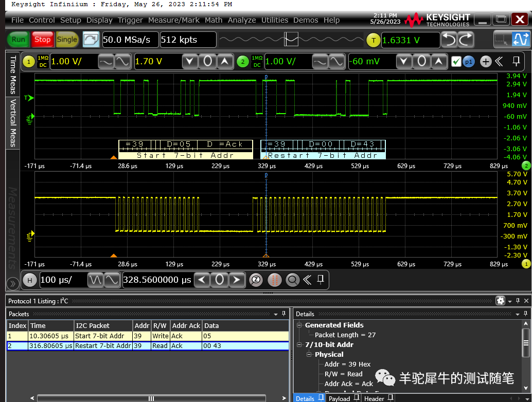This screenshot has height=402, width=532.
Task: Open protocol listing gear settings
Action: (x=500, y=301)
